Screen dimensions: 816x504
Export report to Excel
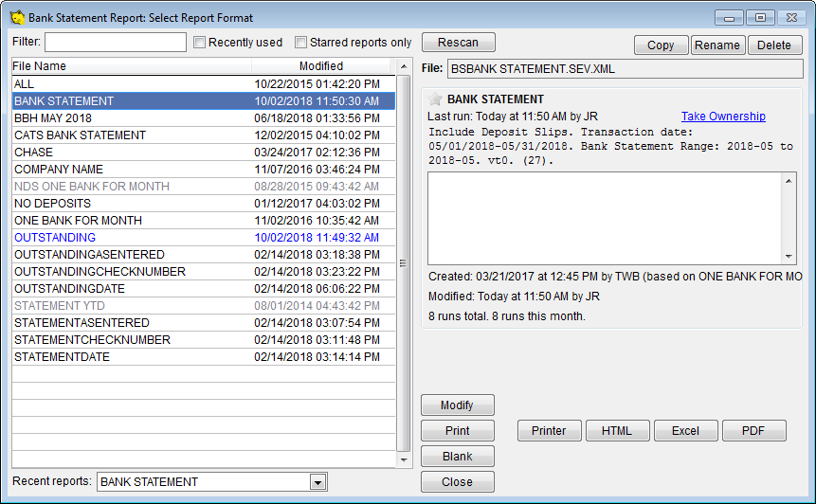pos(685,431)
